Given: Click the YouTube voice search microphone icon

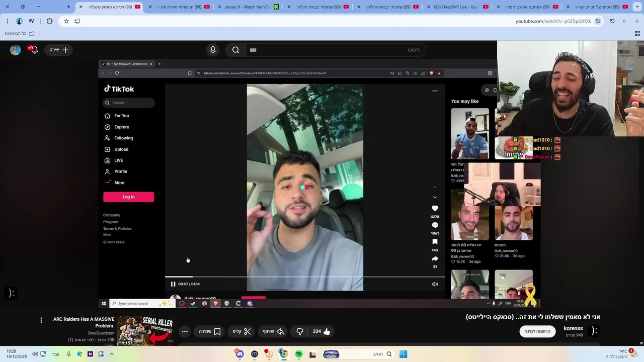Looking at the screenshot, I should (213, 50).
